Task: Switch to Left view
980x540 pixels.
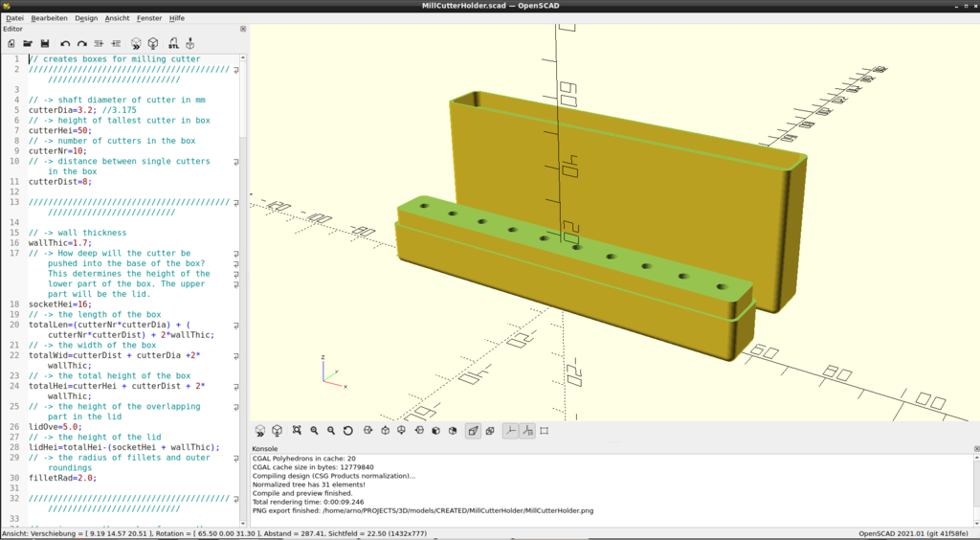Action: click(x=419, y=431)
